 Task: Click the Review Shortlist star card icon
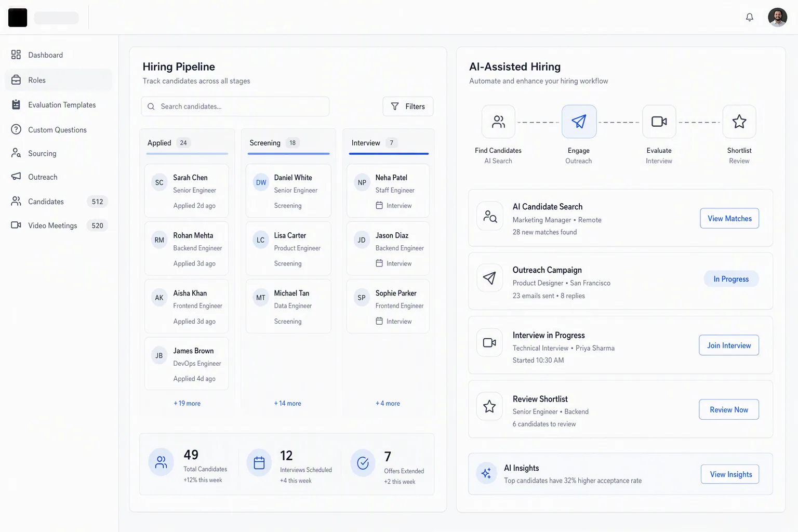tap(489, 406)
